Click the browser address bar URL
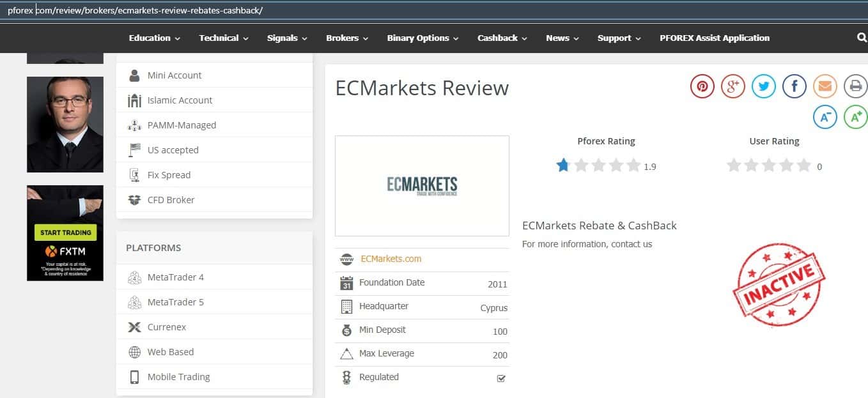This screenshot has height=398, width=868. coord(135,11)
